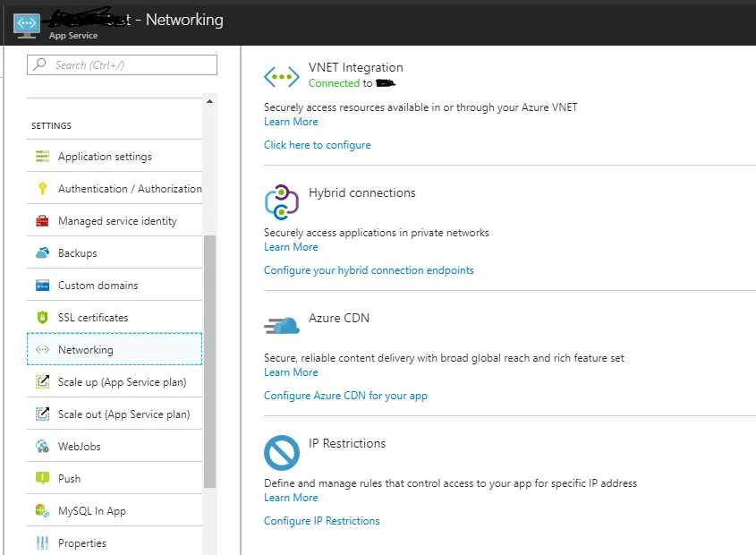Screen dimensions: 756x555
Task: Click the Authentication key icon
Action: [x=42, y=189]
